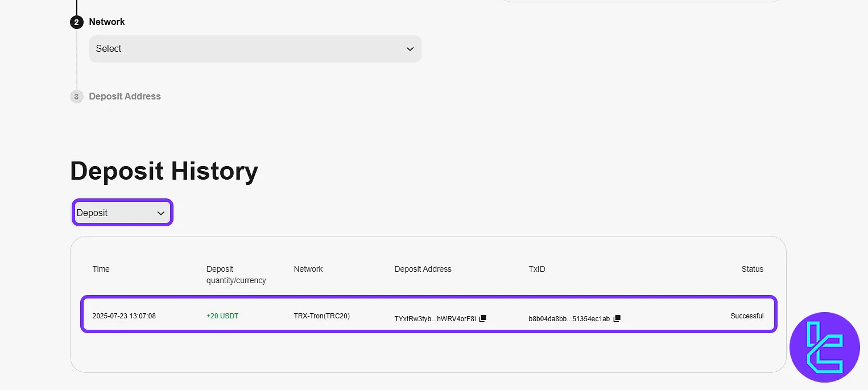Click the Deposit History heading
This screenshot has height=390, width=868.
(164, 171)
